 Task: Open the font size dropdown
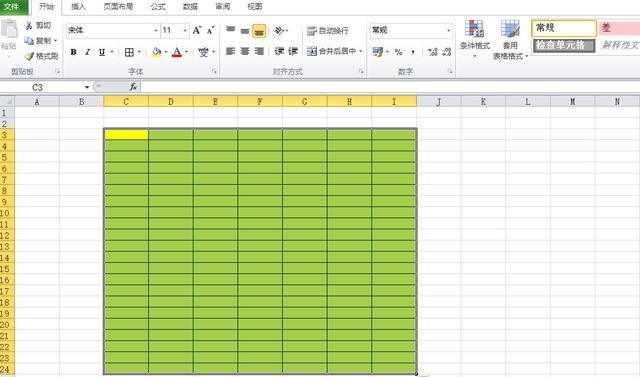point(185,31)
